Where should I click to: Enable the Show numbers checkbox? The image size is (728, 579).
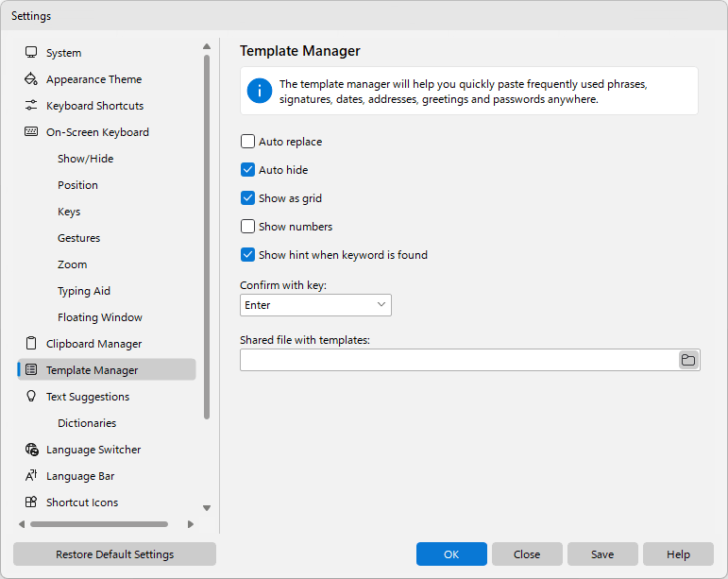tap(248, 226)
